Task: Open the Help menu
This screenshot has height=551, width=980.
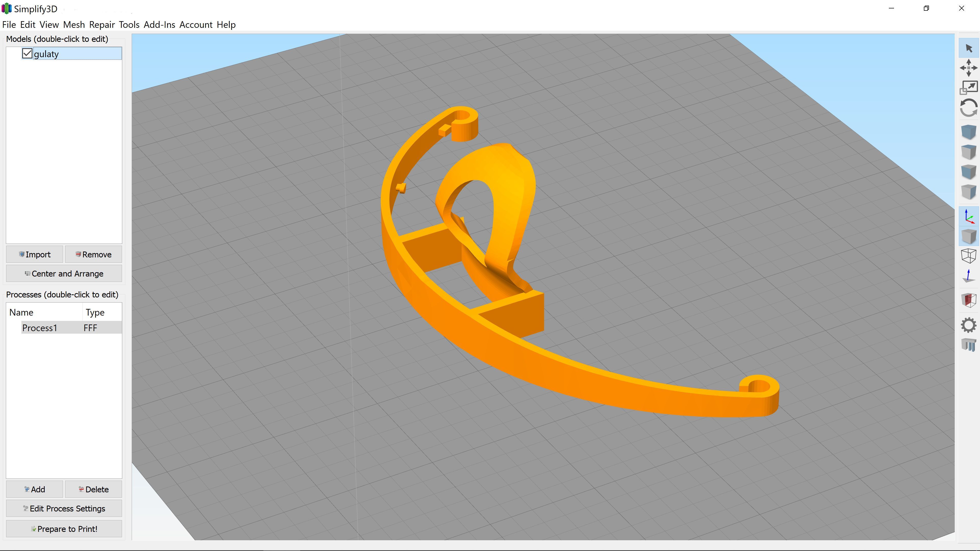Action: pyautogui.click(x=226, y=25)
